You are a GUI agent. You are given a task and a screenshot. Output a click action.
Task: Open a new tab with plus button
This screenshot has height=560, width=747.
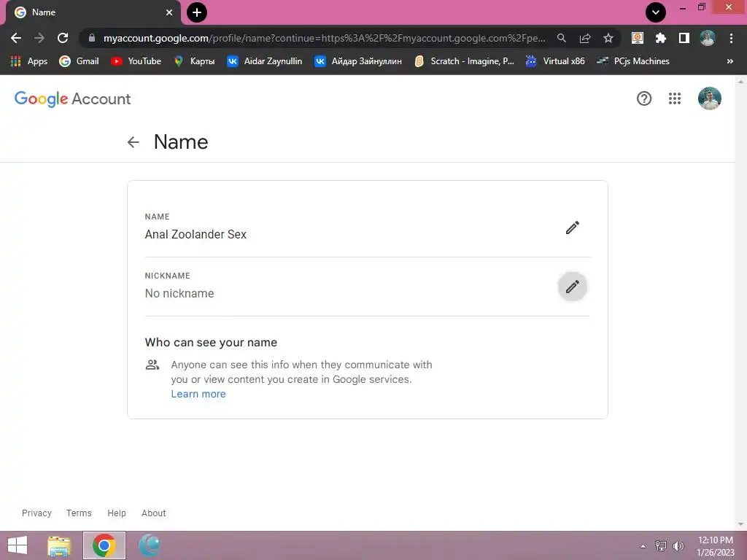coord(197,12)
